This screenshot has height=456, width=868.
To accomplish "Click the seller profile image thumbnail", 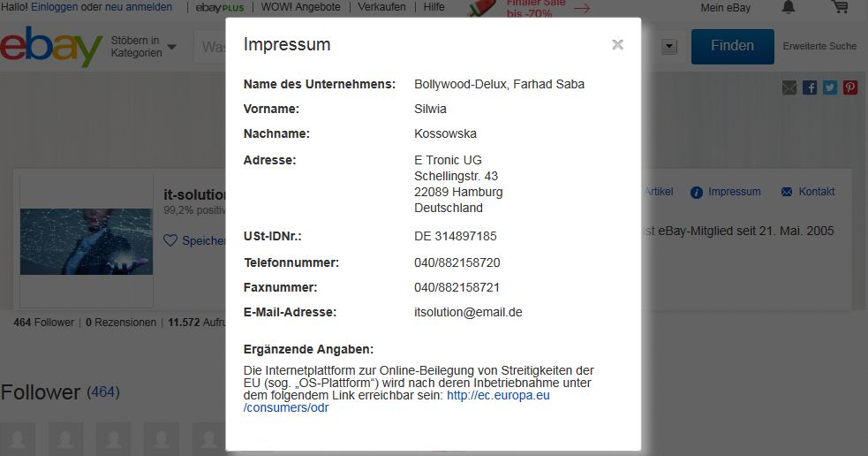I will coord(87,241).
